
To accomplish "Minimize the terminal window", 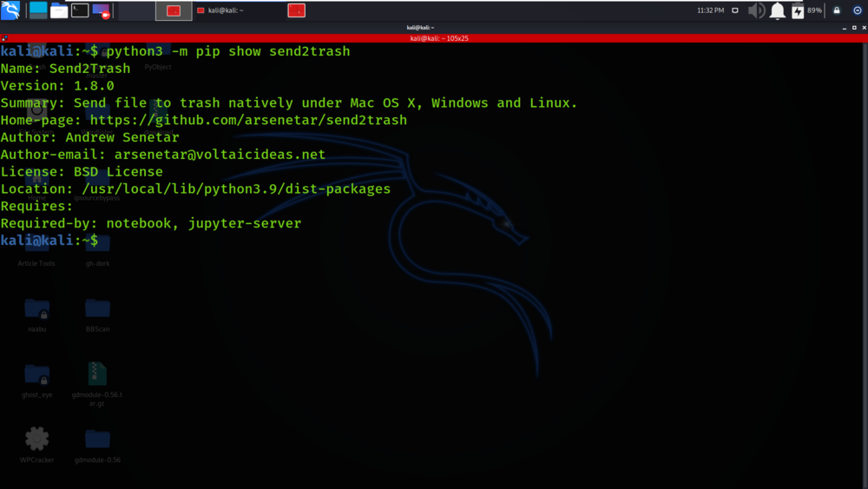I will point(845,27).
